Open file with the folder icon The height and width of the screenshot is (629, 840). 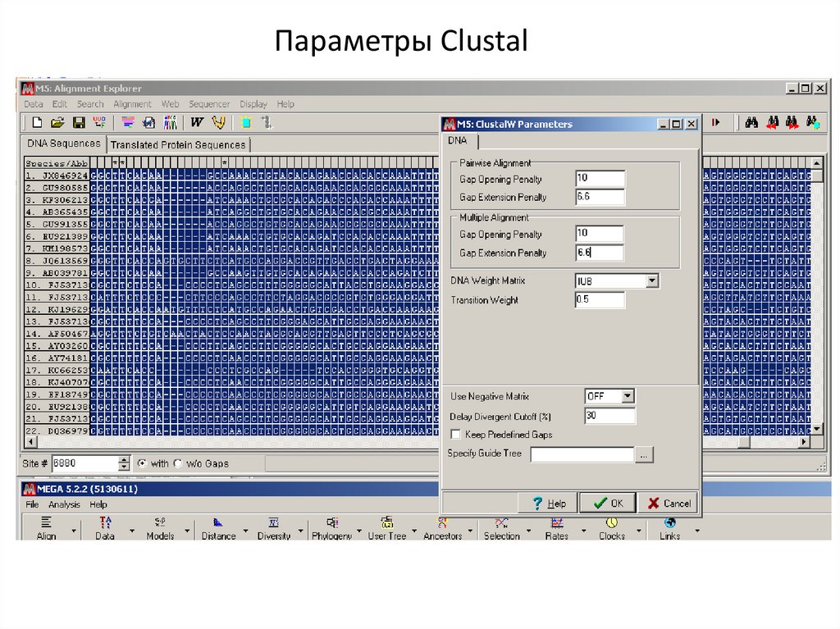[x=57, y=123]
